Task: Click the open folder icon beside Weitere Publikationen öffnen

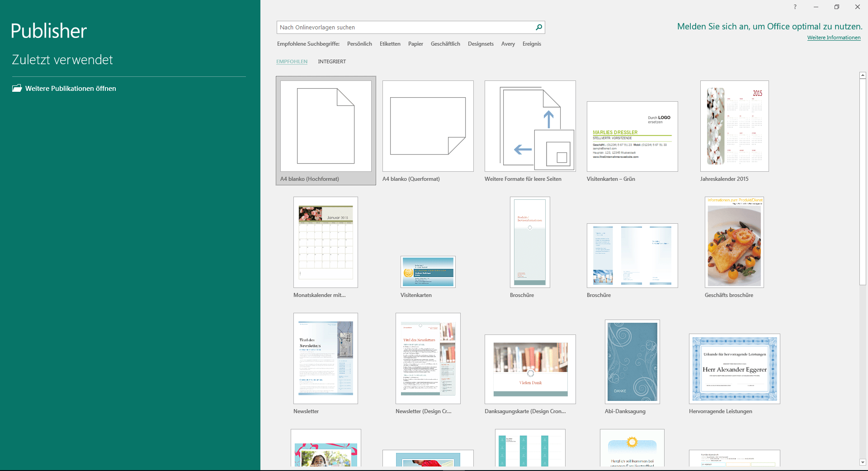Action: (x=16, y=88)
